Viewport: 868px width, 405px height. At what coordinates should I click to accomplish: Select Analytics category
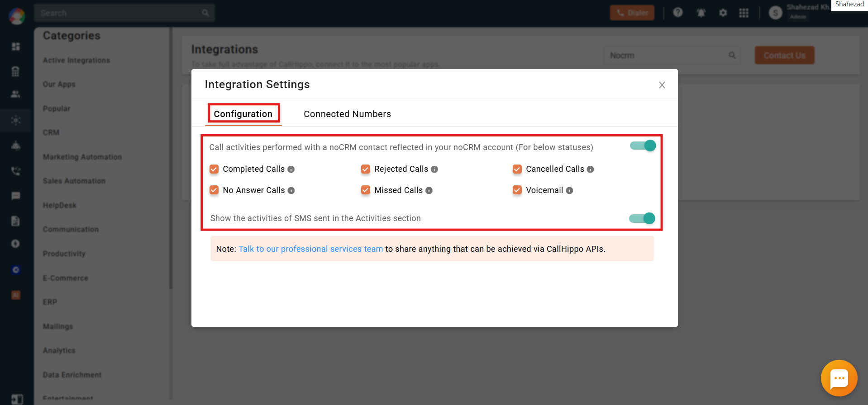pos(59,350)
